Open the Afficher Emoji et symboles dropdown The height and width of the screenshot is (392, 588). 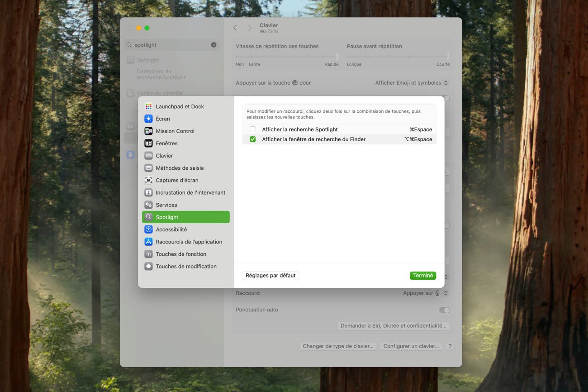(412, 83)
